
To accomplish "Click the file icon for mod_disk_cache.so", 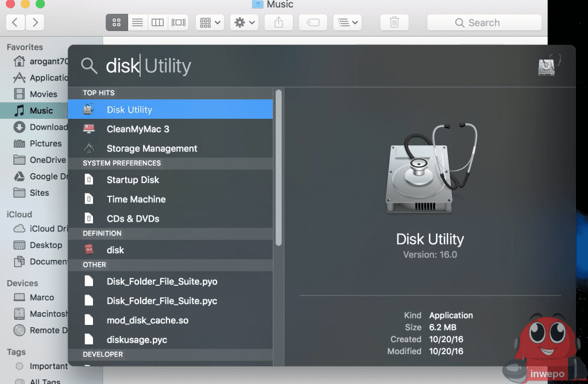I will tap(89, 320).
